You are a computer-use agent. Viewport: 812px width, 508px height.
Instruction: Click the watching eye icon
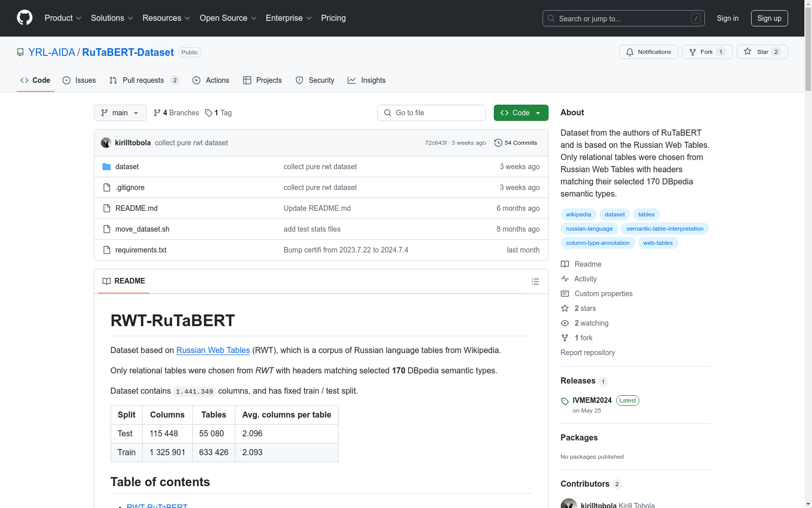[565, 323]
